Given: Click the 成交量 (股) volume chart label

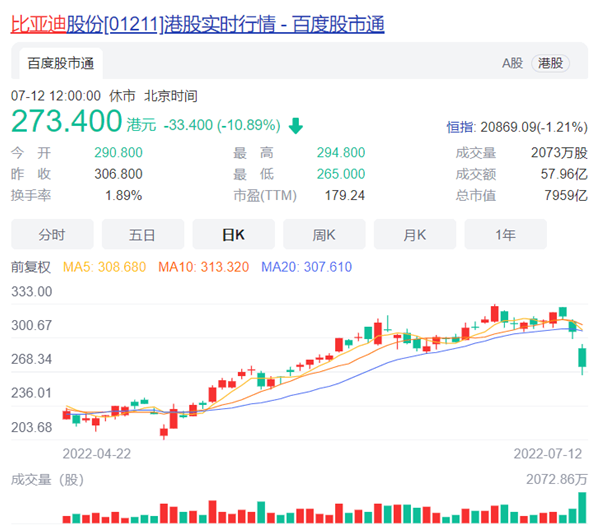Looking at the screenshot, I should pos(47,480).
